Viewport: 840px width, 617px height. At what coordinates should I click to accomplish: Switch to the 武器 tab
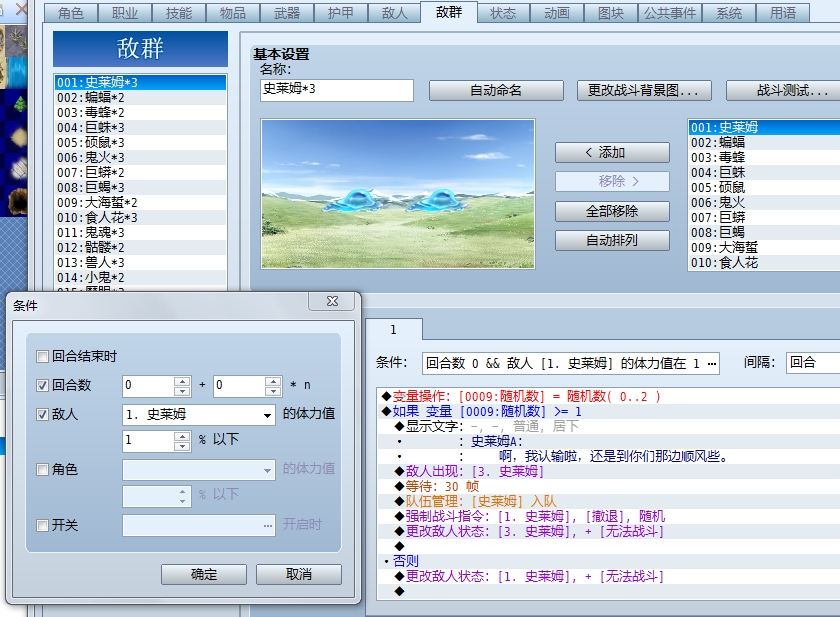pyautogui.click(x=287, y=13)
